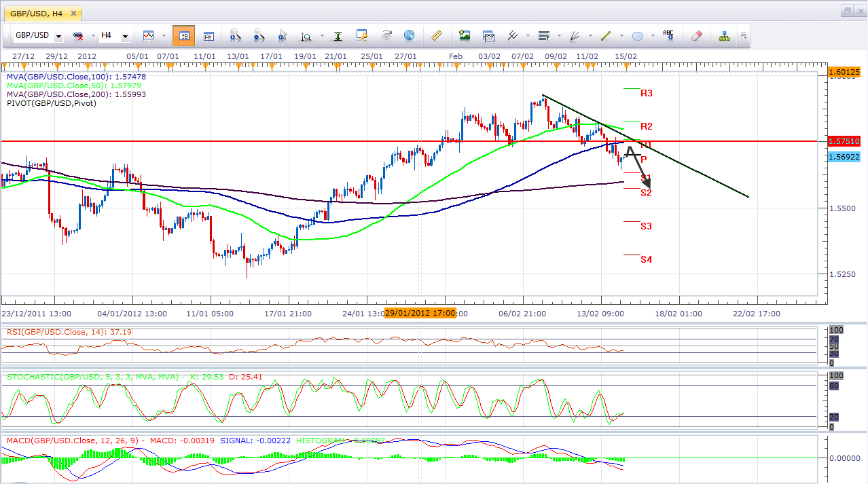The width and height of the screenshot is (868, 484).
Task: Click the vertical scale zoom icon
Action: (x=306, y=35)
